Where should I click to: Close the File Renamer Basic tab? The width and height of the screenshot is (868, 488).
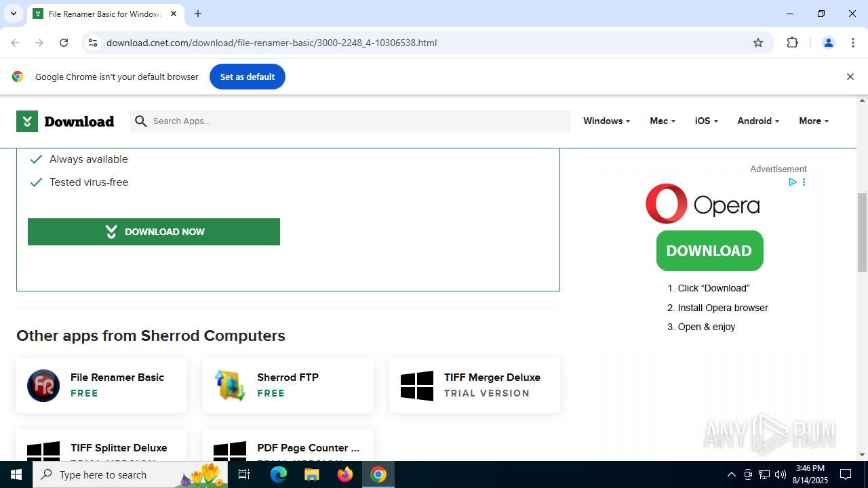click(174, 14)
